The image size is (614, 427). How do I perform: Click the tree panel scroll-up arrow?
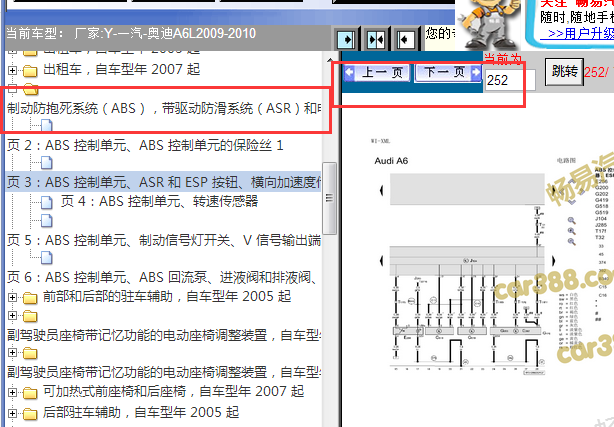pyautogui.click(x=329, y=60)
